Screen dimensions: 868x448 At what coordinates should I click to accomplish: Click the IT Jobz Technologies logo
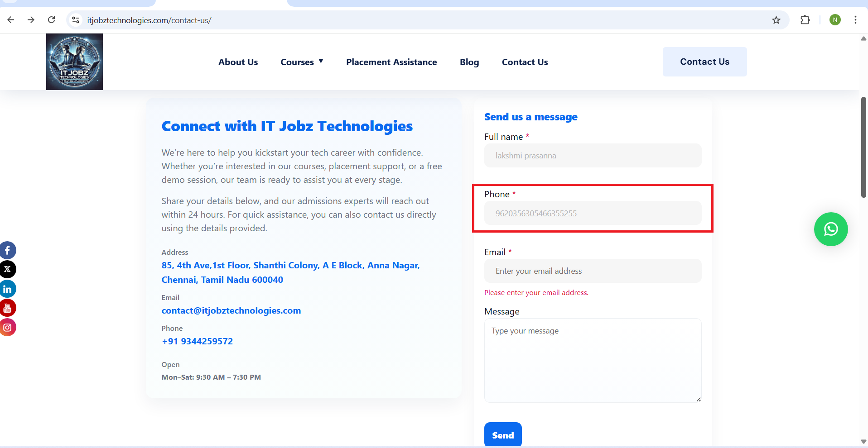click(74, 62)
